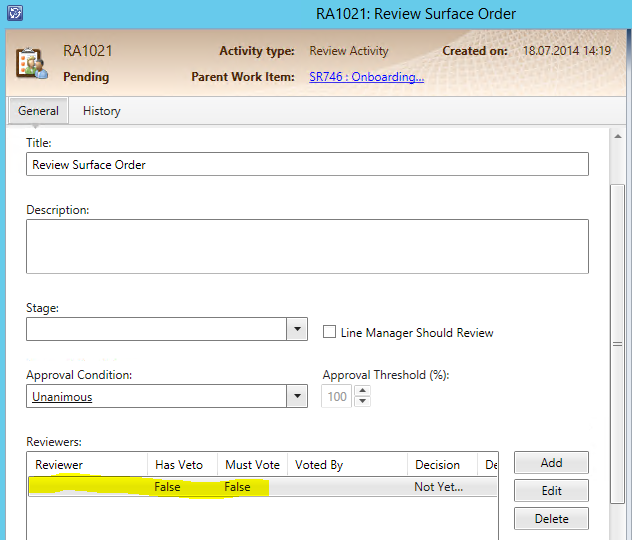Open the SR746 : Onboarding parent work item link
632x540 pixels.
[x=366, y=77]
